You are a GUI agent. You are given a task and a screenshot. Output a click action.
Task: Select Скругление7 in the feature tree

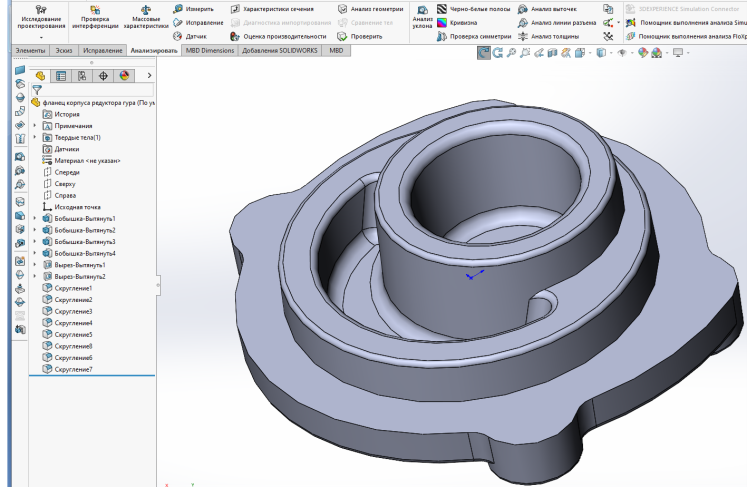point(74,369)
